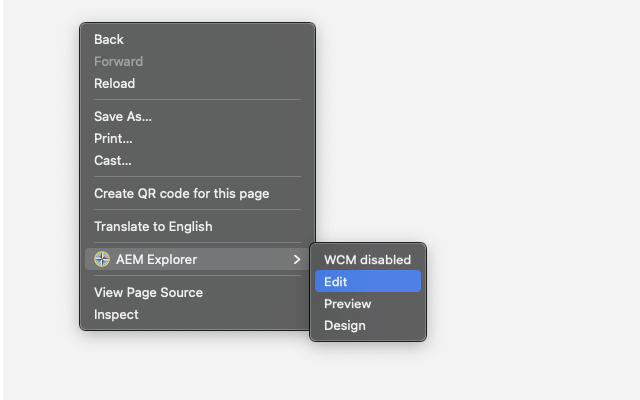Click the AEM Explorer compass icon
The height and width of the screenshot is (400, 640).
point(102,259)
